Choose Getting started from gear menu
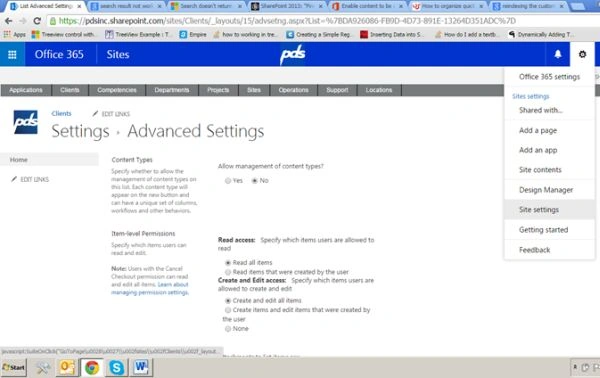The width and height of the screenshot is (600, 378). click(549, 230)
